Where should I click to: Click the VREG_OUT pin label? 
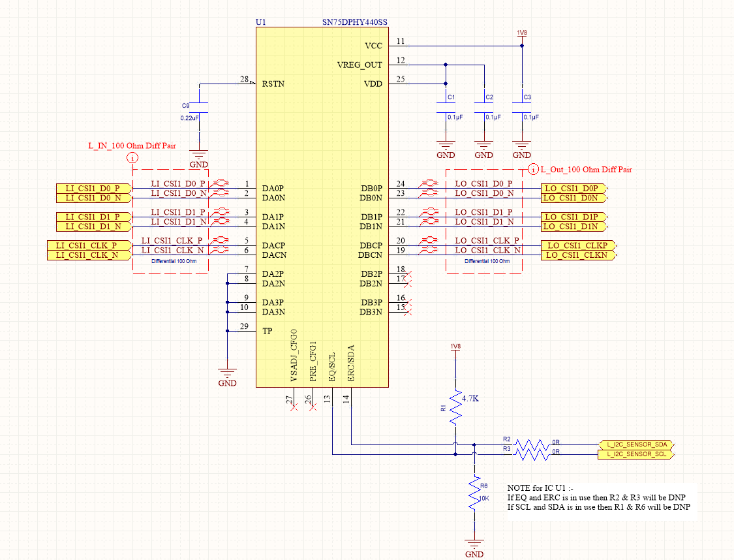click(359, 65)
